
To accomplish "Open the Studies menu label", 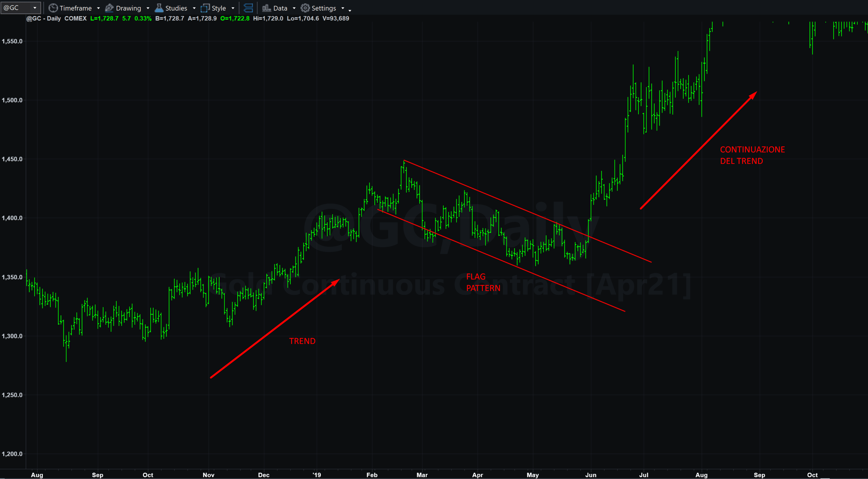I will [176, 8].
